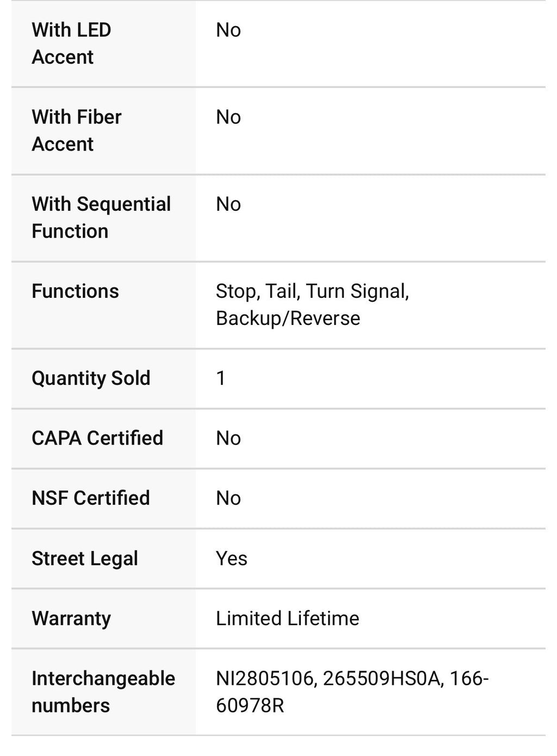Select the Sequential Function "No" value

pyautogui.click(x=228, y=204)
